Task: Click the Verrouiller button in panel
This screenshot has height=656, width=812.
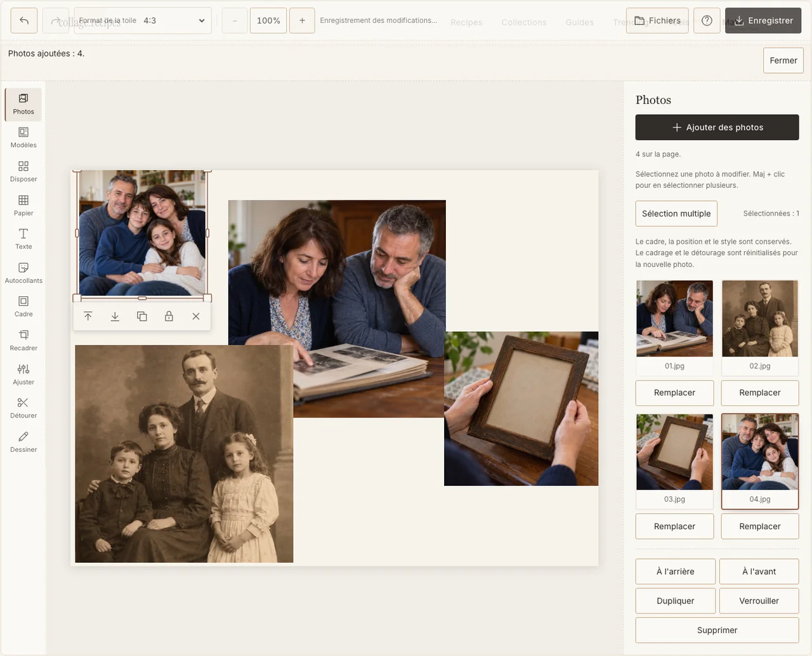Action: [759, 601]
